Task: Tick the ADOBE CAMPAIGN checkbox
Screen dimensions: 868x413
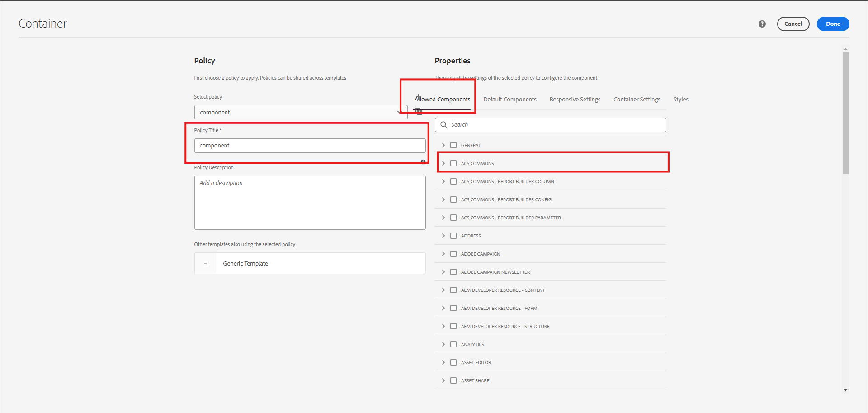Action: [453, 254]
